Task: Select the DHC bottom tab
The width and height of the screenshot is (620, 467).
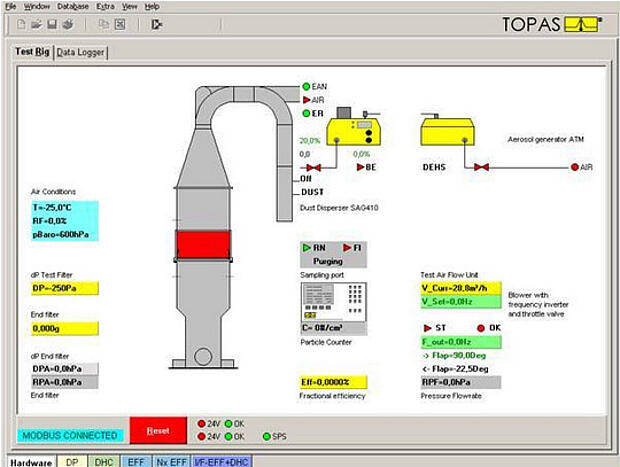Action: tap(104, 462)
